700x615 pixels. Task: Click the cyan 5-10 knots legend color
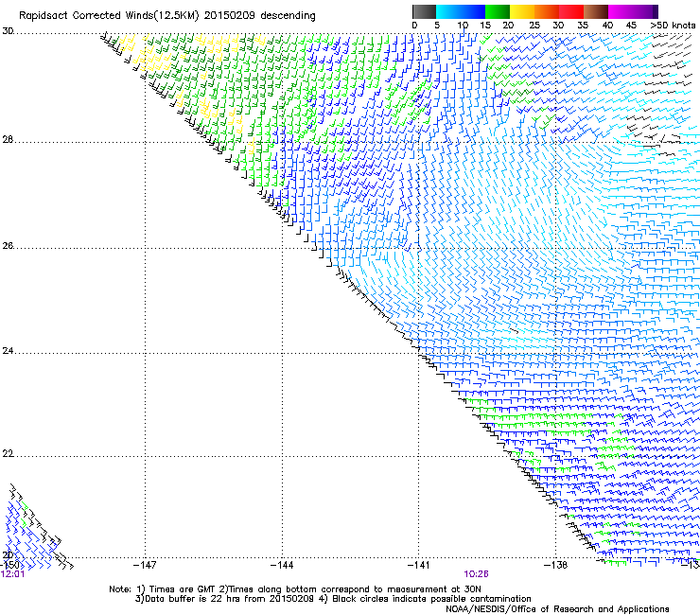448,11
